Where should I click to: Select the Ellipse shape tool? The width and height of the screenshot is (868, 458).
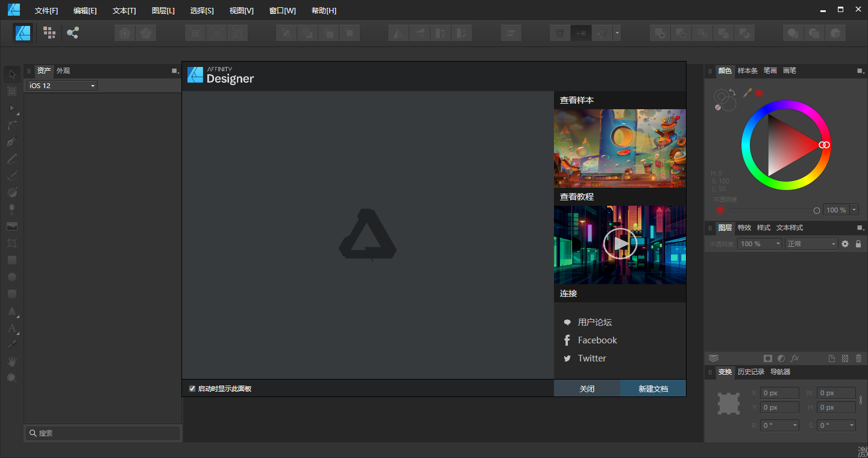(11, 277)
